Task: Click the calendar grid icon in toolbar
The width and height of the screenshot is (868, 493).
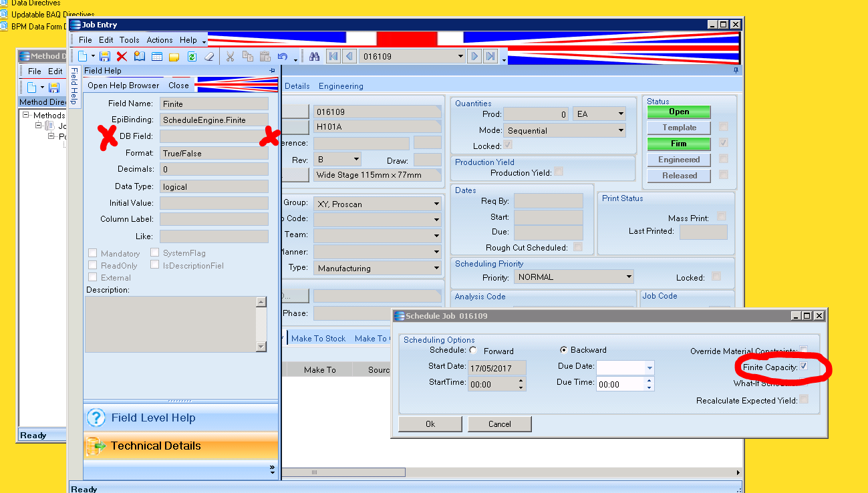Action: click(x=156, y=57)
